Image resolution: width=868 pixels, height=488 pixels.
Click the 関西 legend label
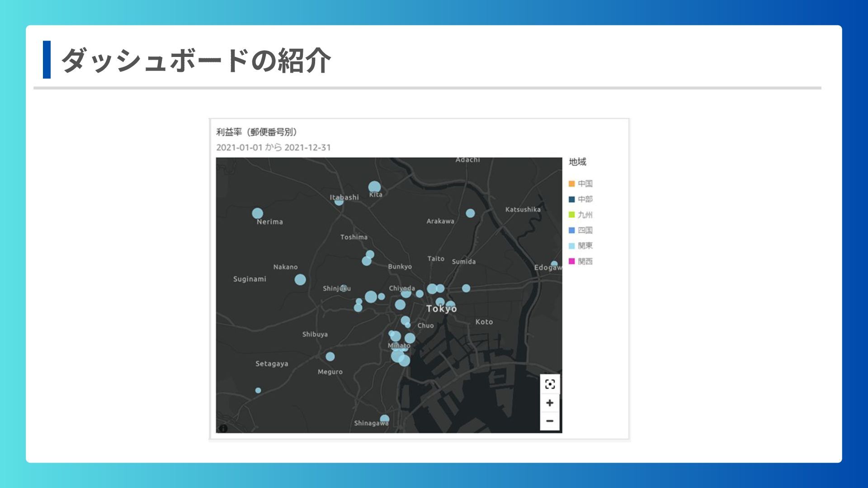coord(585,261)
